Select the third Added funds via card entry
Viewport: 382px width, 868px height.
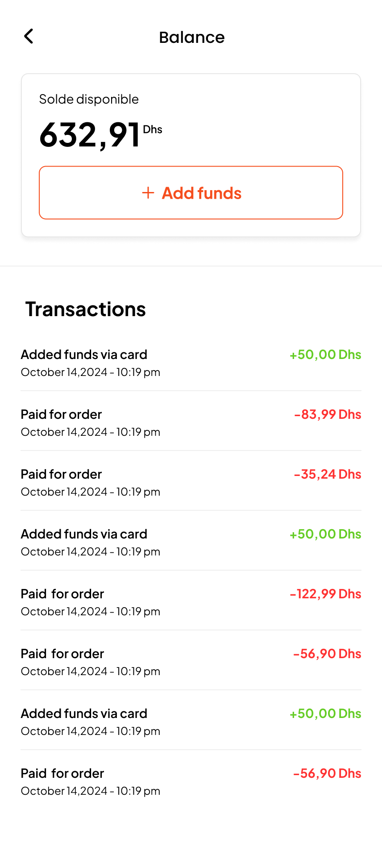pos(84,714)
